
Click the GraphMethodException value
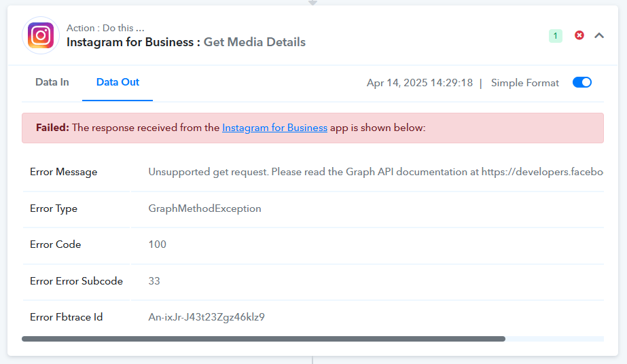click(x=204, y=208)
